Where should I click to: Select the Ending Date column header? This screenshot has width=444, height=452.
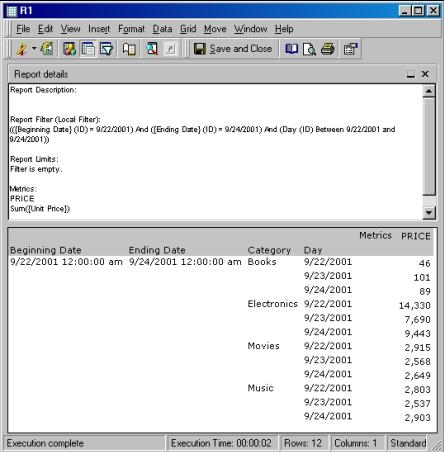click(x=157, y=250)
